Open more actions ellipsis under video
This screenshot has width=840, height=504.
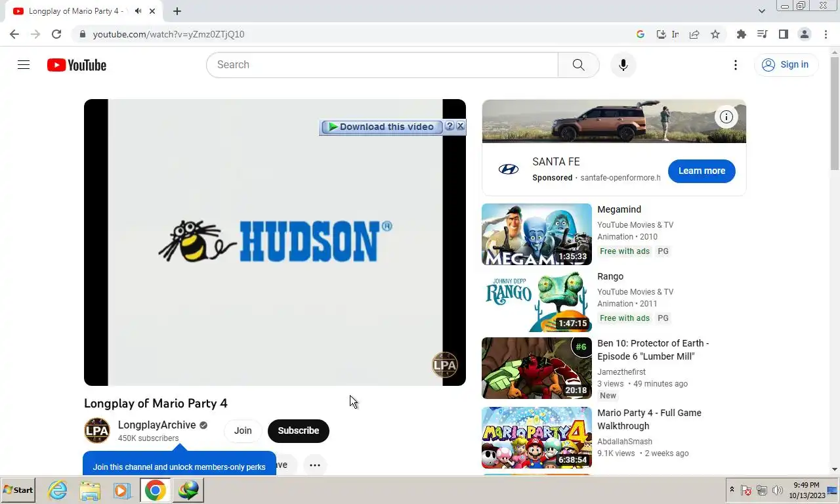[315, 465]
